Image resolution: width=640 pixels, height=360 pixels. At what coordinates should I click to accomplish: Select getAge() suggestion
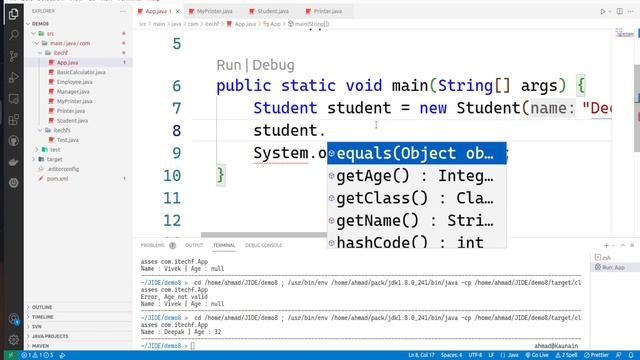417,176
